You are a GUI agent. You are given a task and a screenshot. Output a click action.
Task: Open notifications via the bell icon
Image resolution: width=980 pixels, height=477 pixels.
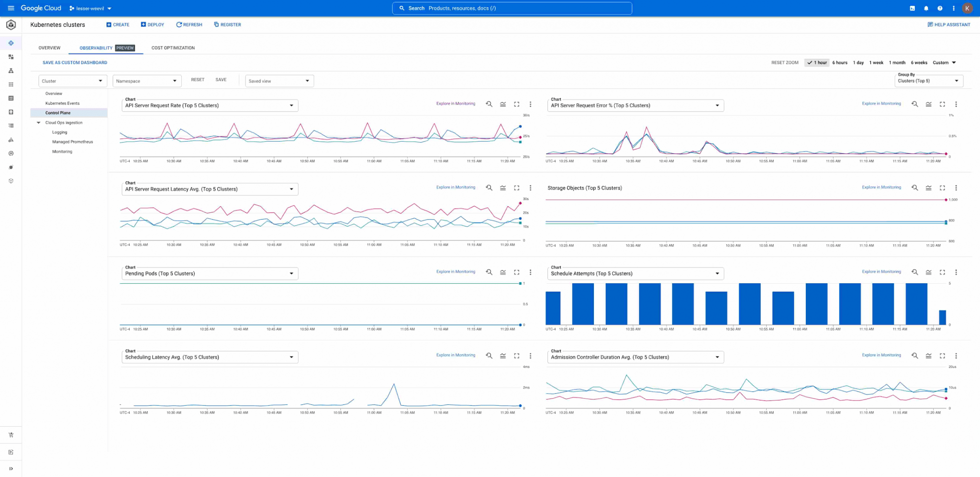click(925, 8)
